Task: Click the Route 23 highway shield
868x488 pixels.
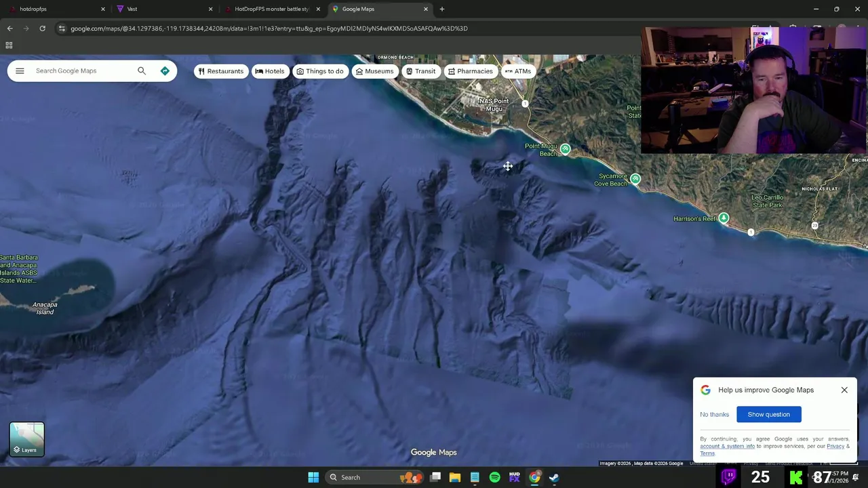Action: pos(814,226)
